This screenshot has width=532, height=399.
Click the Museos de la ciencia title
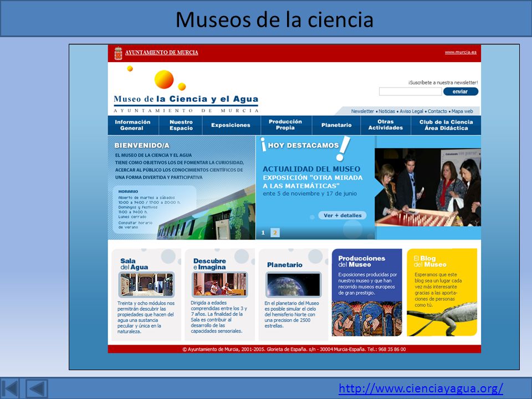(274, 20)
